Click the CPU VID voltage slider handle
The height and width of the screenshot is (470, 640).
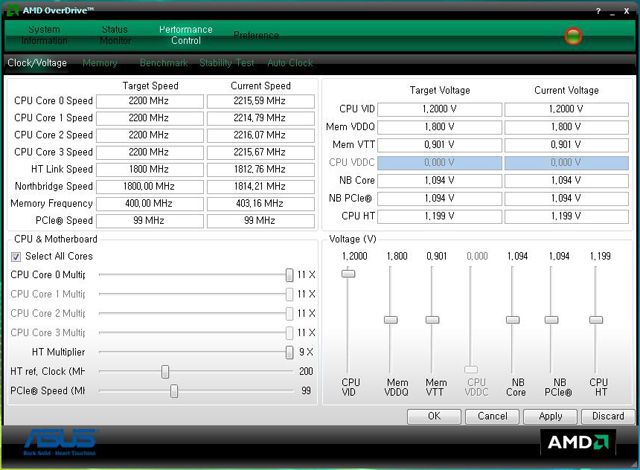tap(348, 273)
